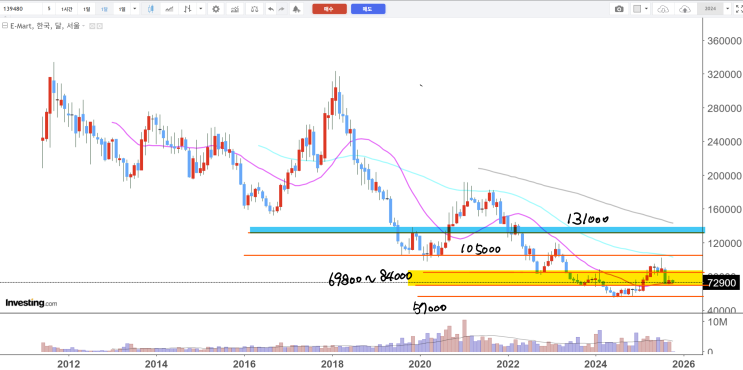The image size is (743, 370).
Task: Select the blue 131000 resistance band
Action: coord(477,230)
